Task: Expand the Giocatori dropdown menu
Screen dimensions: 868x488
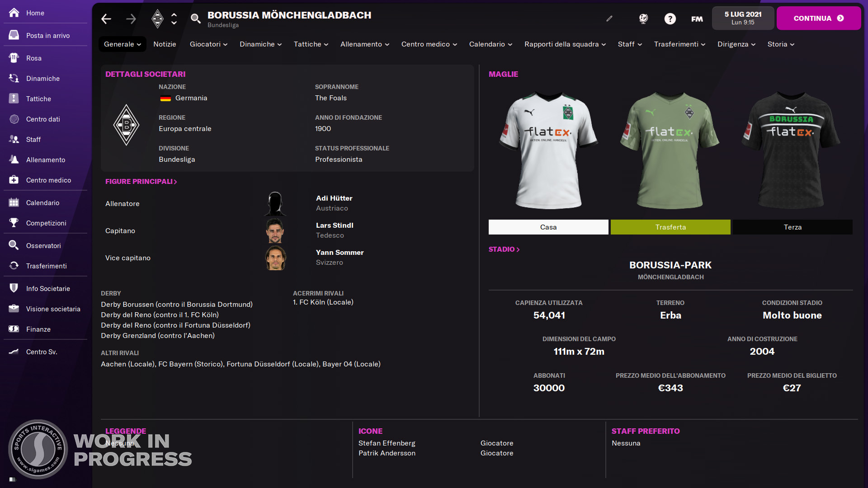Action: click(208, 44)
